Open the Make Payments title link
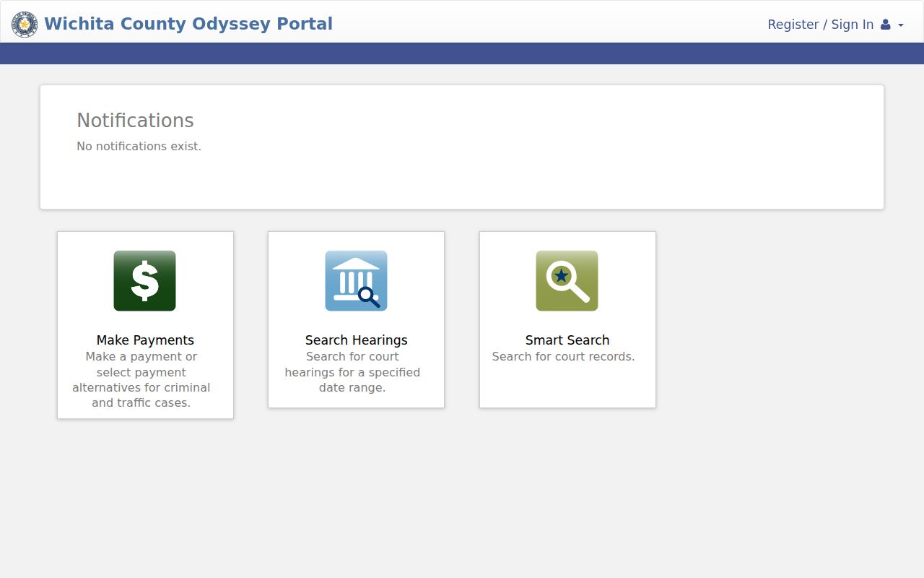The width and height of the screenshot is (924, 578). point(145,340)
